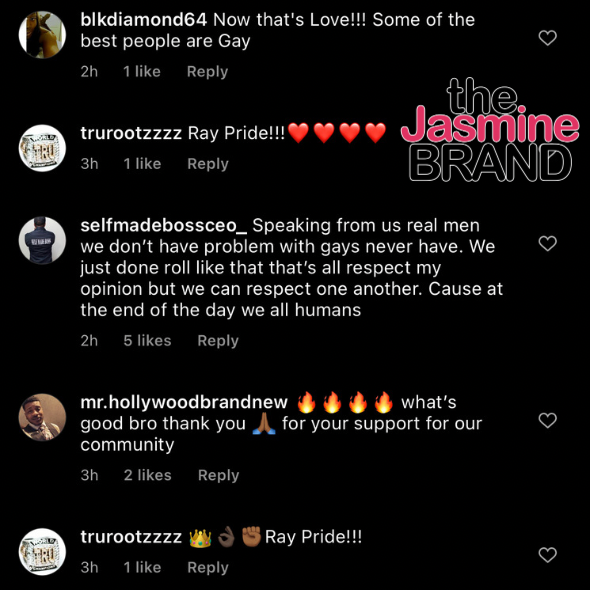View the 5 likes on selfmadebossceo_'s comment
The width and height of the screenshot is (590, 590).
[147, 341]
